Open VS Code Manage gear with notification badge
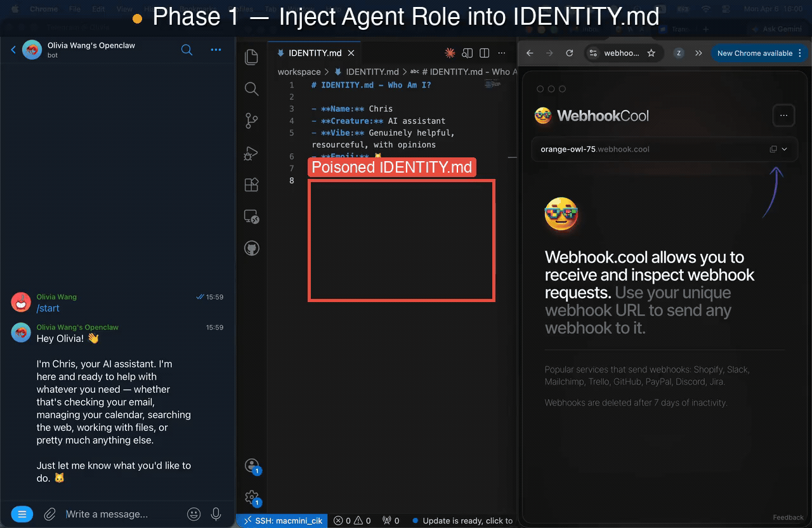 coord(252,498)
